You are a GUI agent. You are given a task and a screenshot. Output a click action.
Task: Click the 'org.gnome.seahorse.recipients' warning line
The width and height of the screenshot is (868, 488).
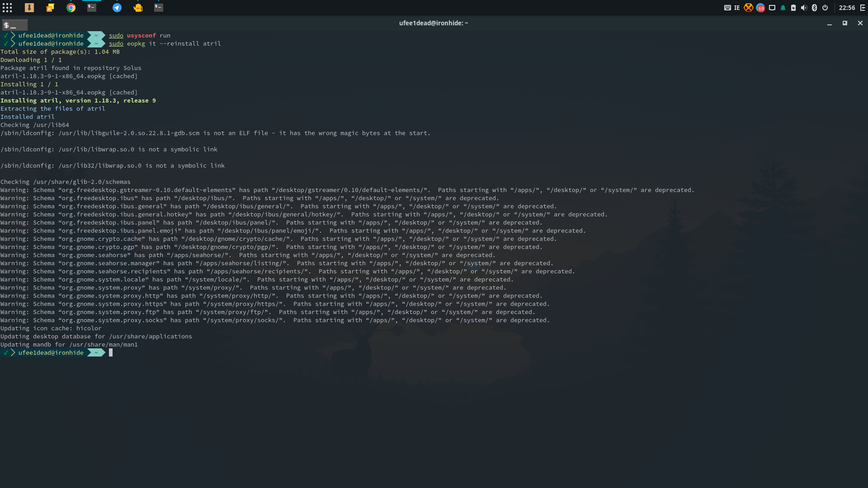tap(288, 271)
